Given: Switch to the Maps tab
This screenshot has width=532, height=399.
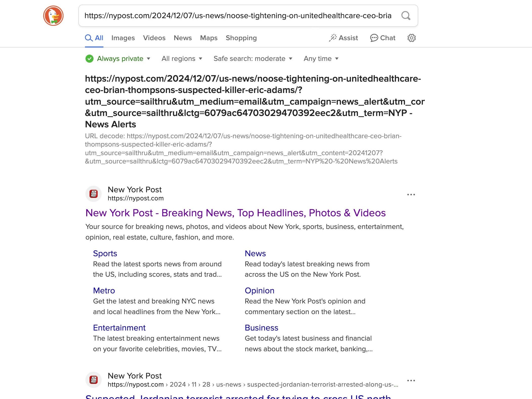Looking at the screenshot, I should point(209,38).
